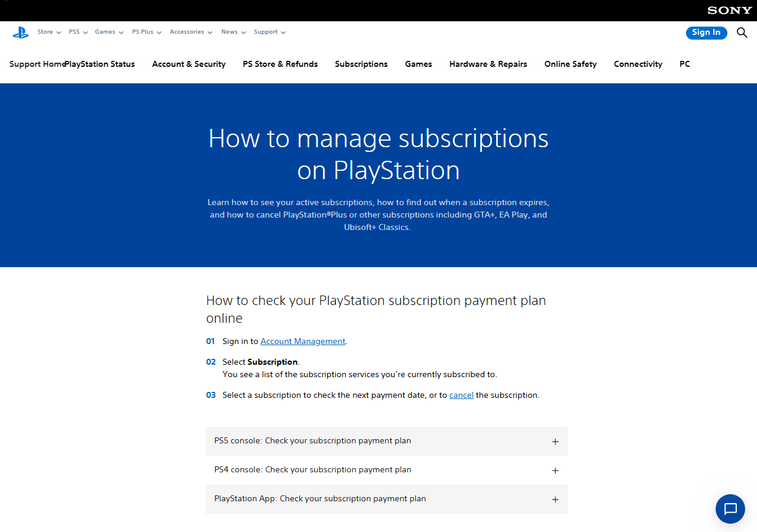The image size is (757, 532).
Task: Go to Support Home
Action: [37, 64]
